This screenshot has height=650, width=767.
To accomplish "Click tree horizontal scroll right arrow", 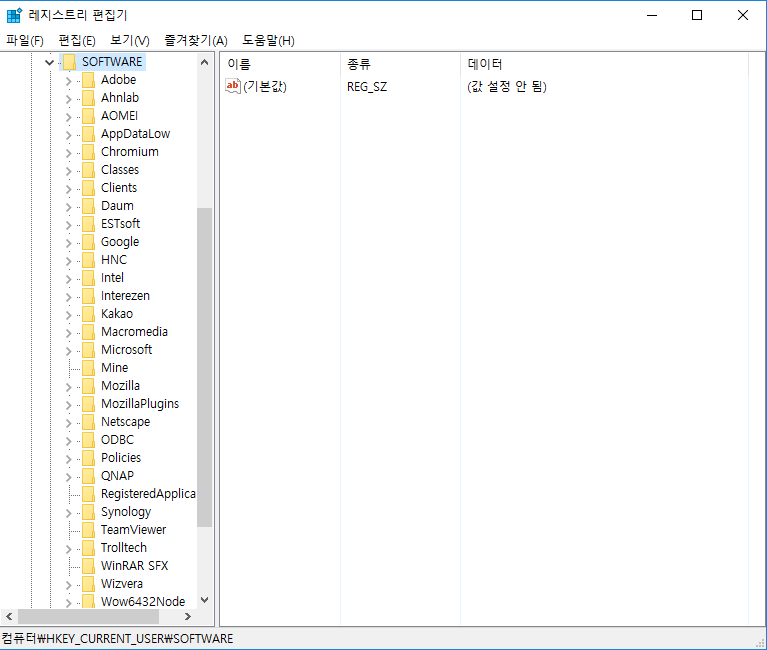I will [188, 617].
